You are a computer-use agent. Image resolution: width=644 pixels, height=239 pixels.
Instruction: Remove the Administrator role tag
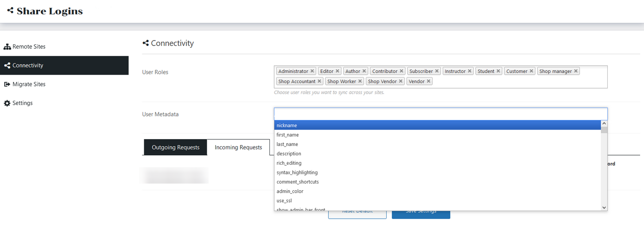tap(312, 71)
